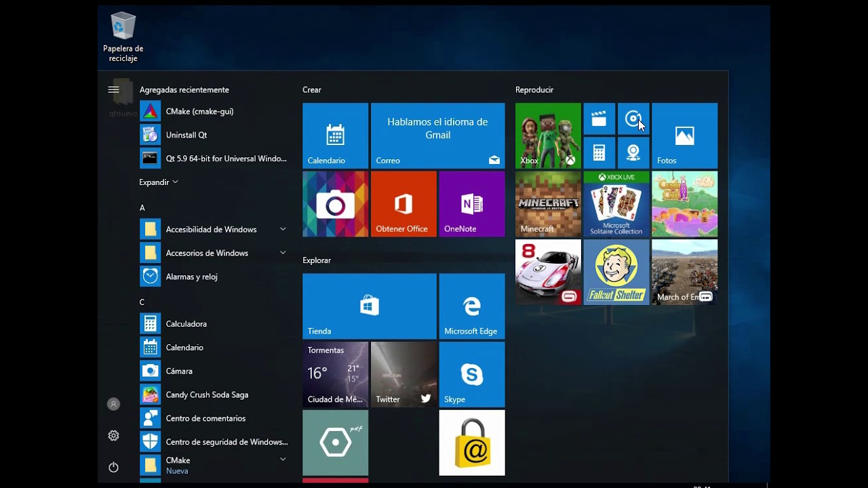Screen dimensions: 868x488
Task: Open the small calculator tile
Action: point(599,152)
